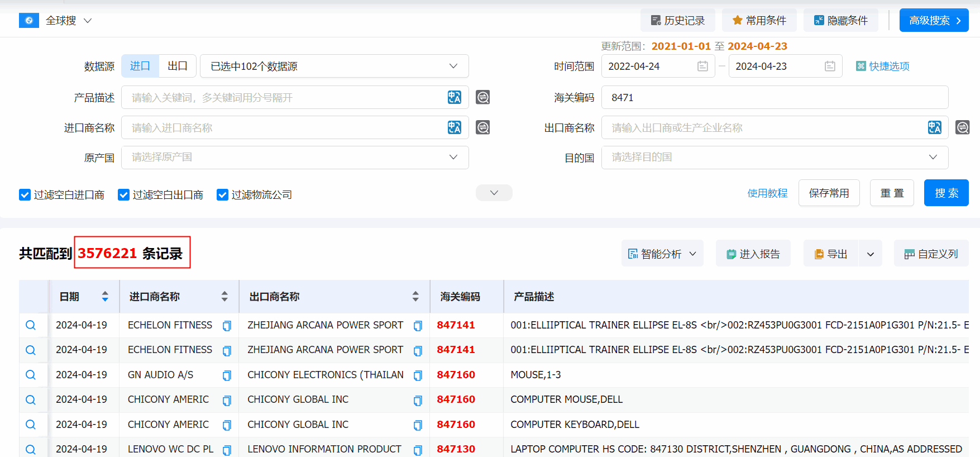The height and width of the screenshot is (457, 980).
Task: Uncheck filter blank exporters checkbox
Action: [x=123, y=194]
